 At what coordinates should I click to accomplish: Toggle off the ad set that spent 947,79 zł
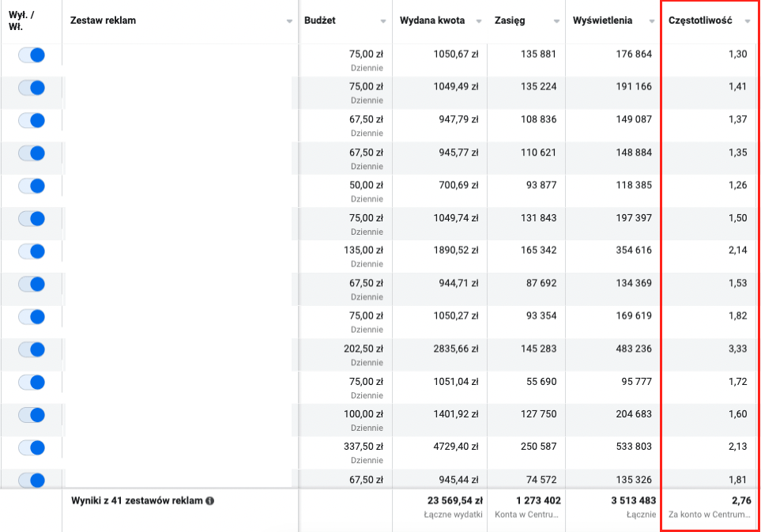[x=32, y=120]
